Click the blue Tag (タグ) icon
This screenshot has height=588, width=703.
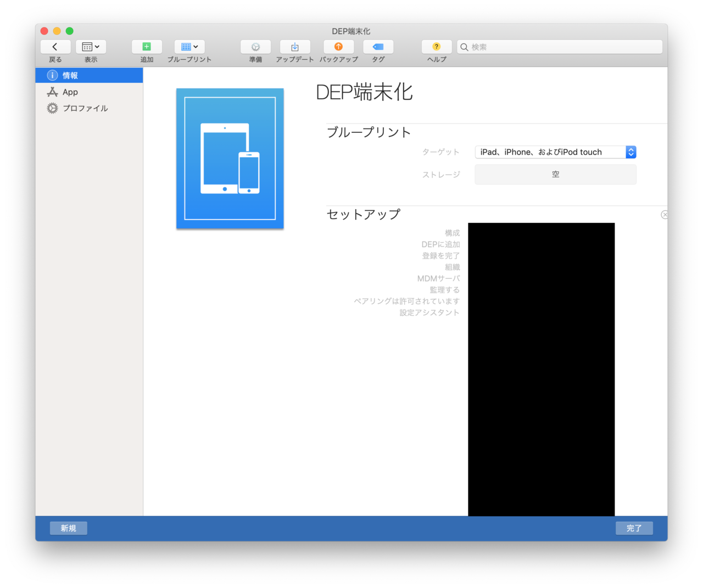(378, 47)
